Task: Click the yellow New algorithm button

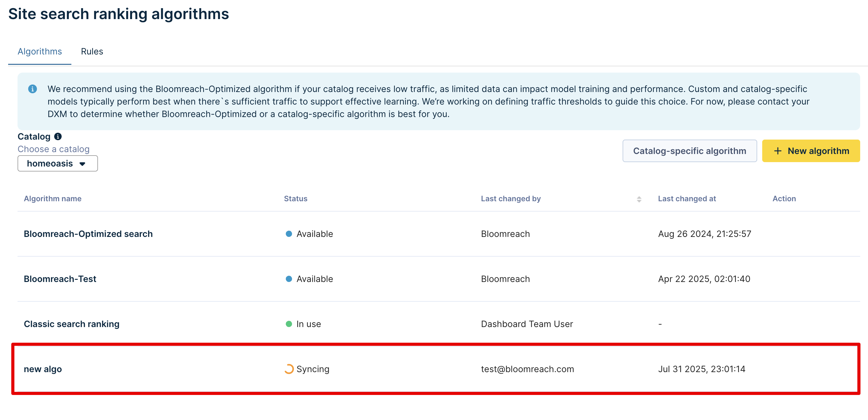Action: [x=811, y=151]
